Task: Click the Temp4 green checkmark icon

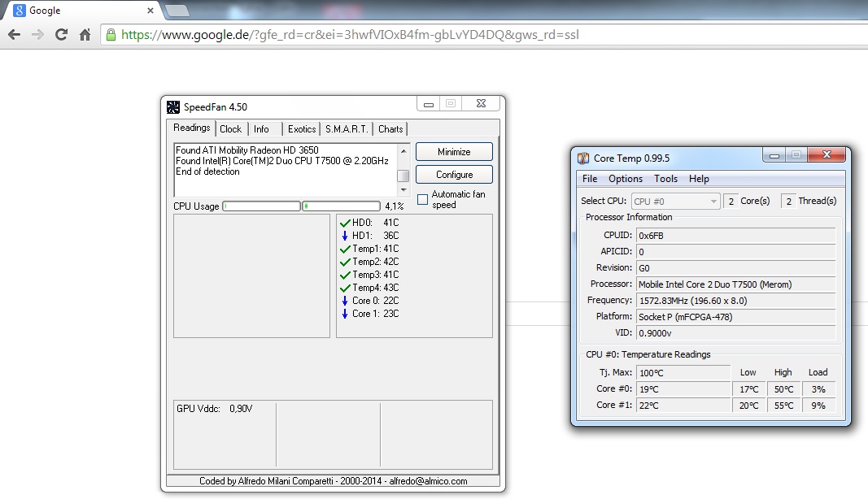Action: 345,288
